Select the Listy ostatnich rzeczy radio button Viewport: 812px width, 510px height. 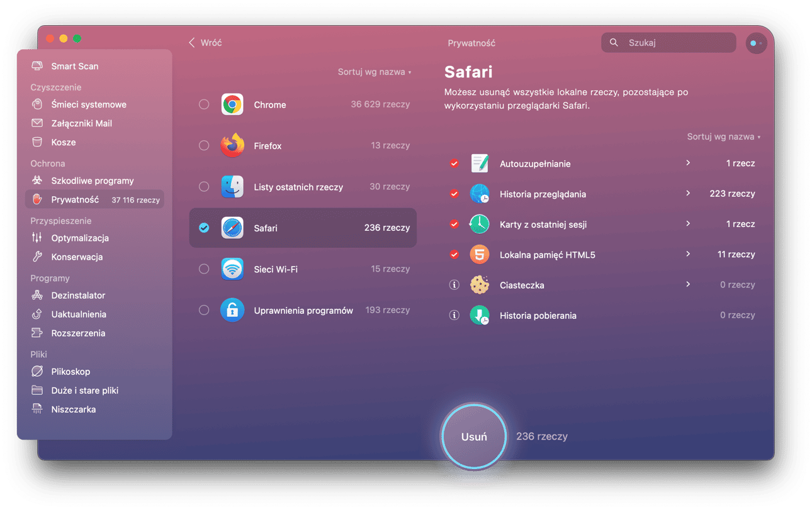(x=204, y=187)
